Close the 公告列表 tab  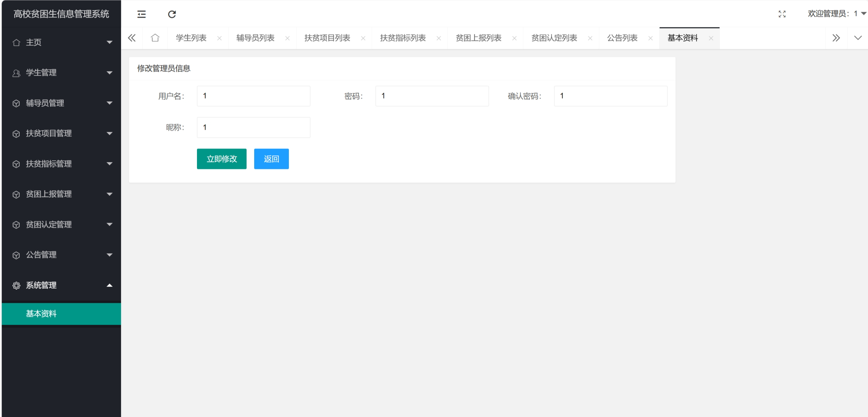[x=650, y=38]
